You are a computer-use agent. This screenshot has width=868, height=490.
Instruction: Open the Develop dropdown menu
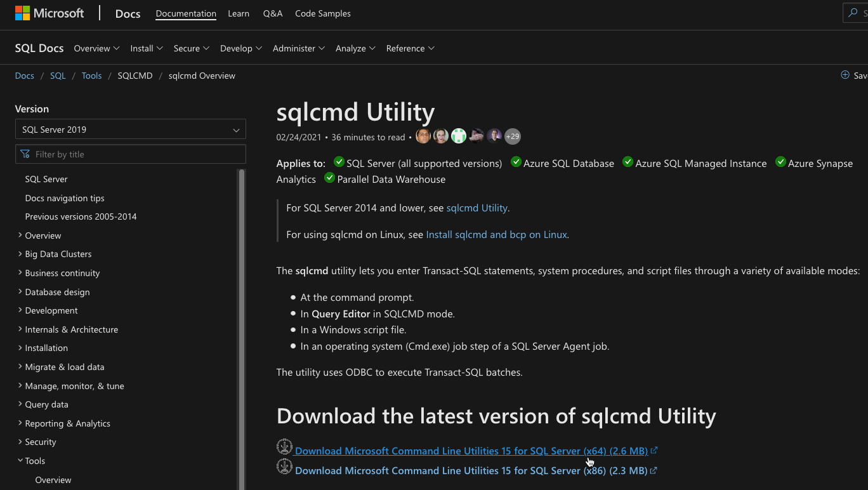tap(241, 48)
